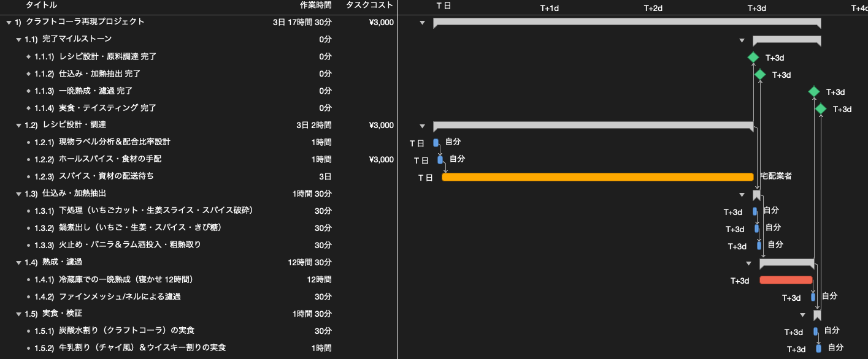Collapse the 実食・検証 group in the outline
The height and width of the screenshot is (359, 868).
[x=19, y=314]
